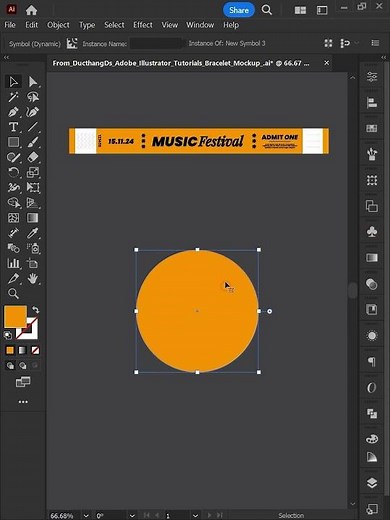Select the Pen tool
Screen dimensions: 390x520
pos(13,112)
